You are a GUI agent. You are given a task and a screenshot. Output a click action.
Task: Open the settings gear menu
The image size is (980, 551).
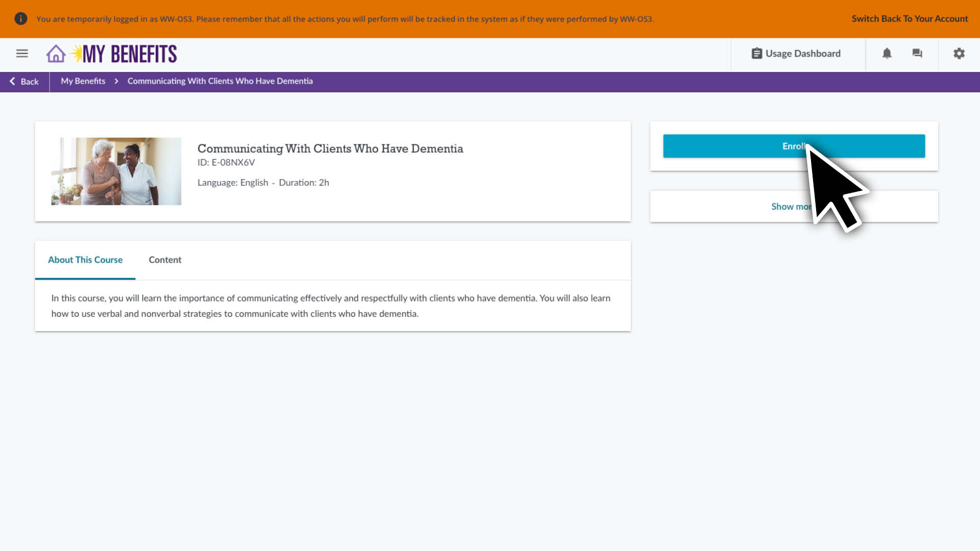pos(959,54)
